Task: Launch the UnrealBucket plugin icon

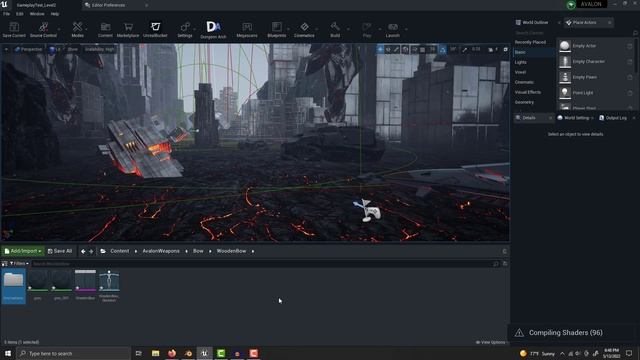Action: coord(155,30)
